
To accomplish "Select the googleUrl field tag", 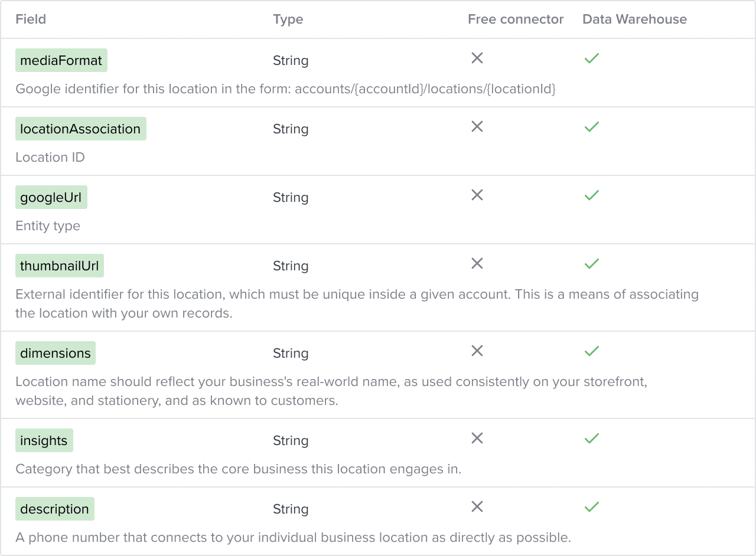I will click(51, 197).
